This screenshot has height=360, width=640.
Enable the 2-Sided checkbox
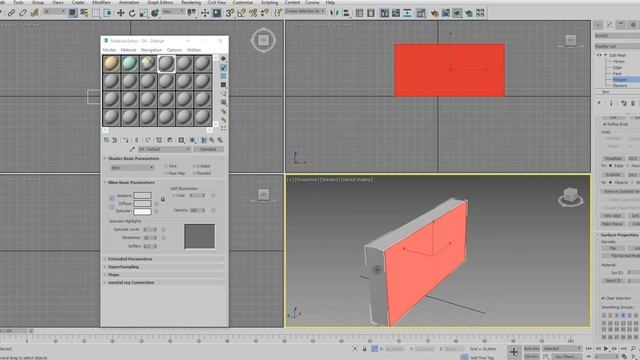pyautogui.click(x=195, y=166)
